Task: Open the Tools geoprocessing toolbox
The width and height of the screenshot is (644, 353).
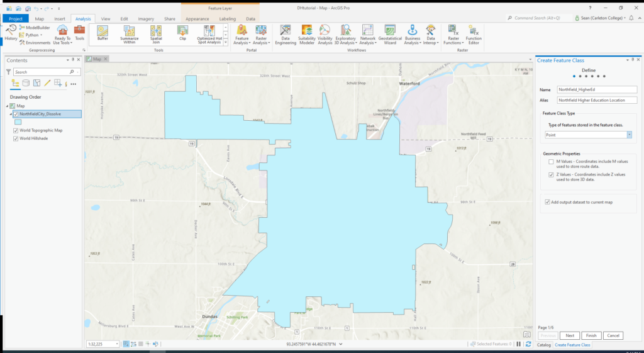Action: pyautogui.click(x=80, y=33)
